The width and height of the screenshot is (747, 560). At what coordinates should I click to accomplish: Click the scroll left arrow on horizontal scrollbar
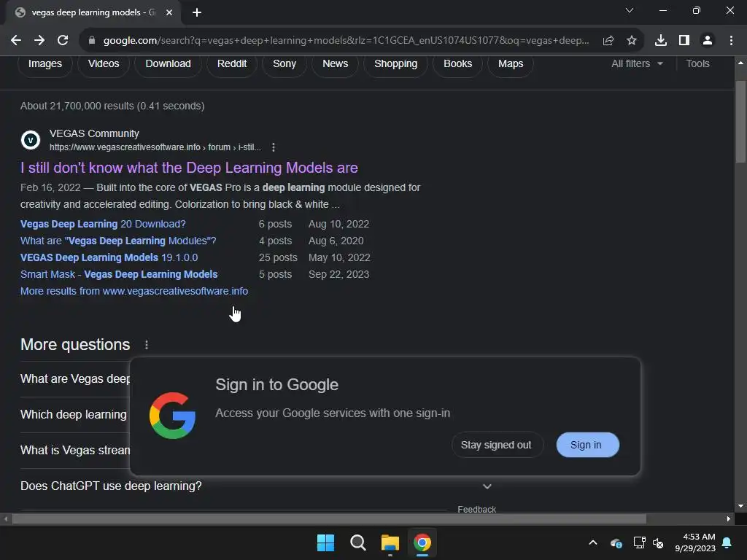[x=5, y=518]
